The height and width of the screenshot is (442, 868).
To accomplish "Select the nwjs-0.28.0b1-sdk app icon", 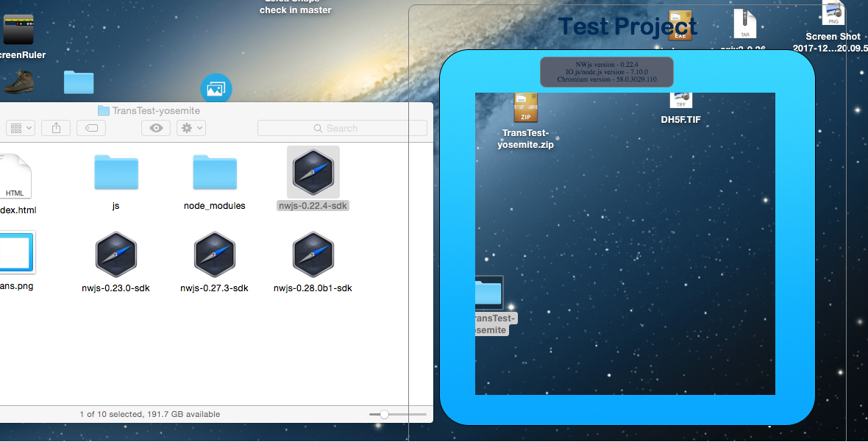I will click(x=313, y=254).
